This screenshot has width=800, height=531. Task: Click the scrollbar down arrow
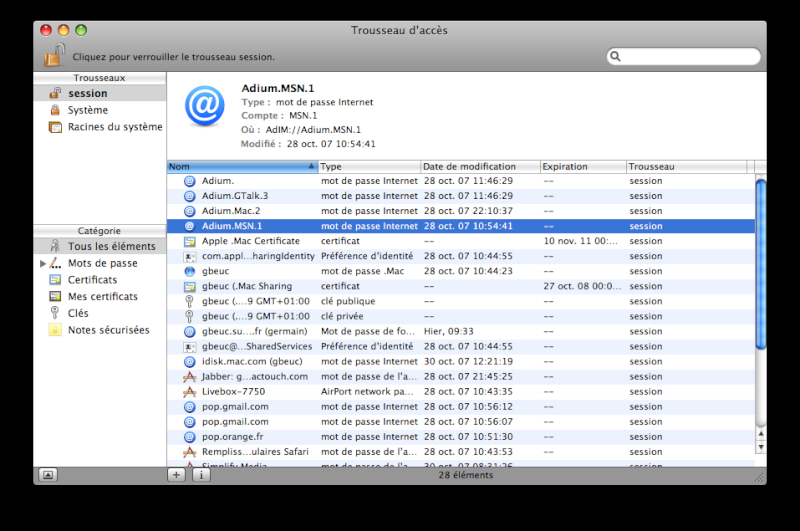[761, 447]
